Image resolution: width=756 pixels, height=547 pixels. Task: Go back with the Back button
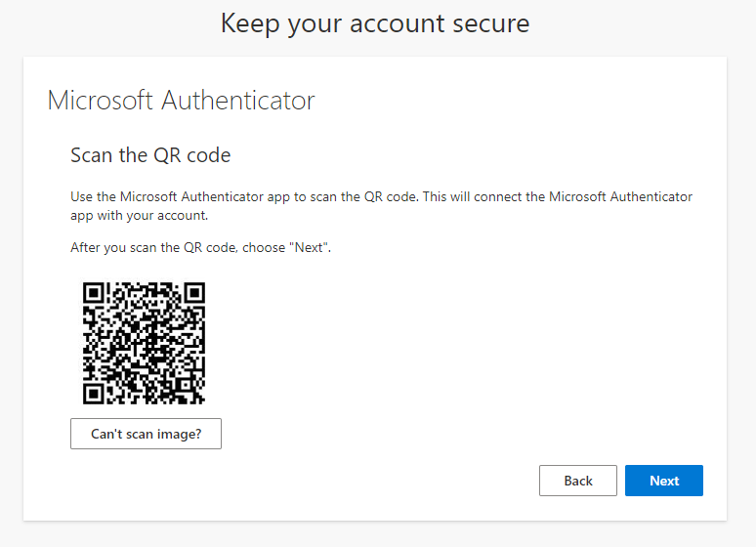point(578,481)
